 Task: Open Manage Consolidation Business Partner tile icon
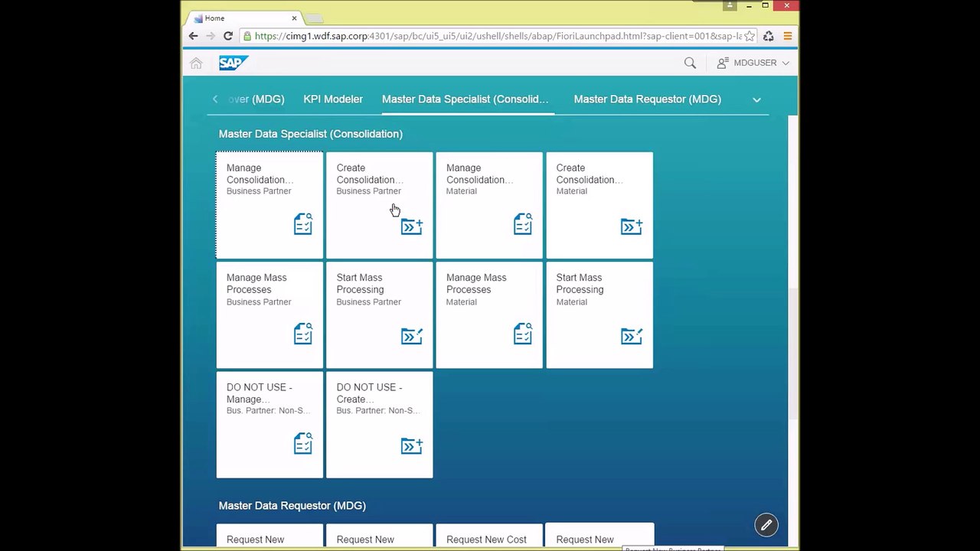click(x=303, y=223)
